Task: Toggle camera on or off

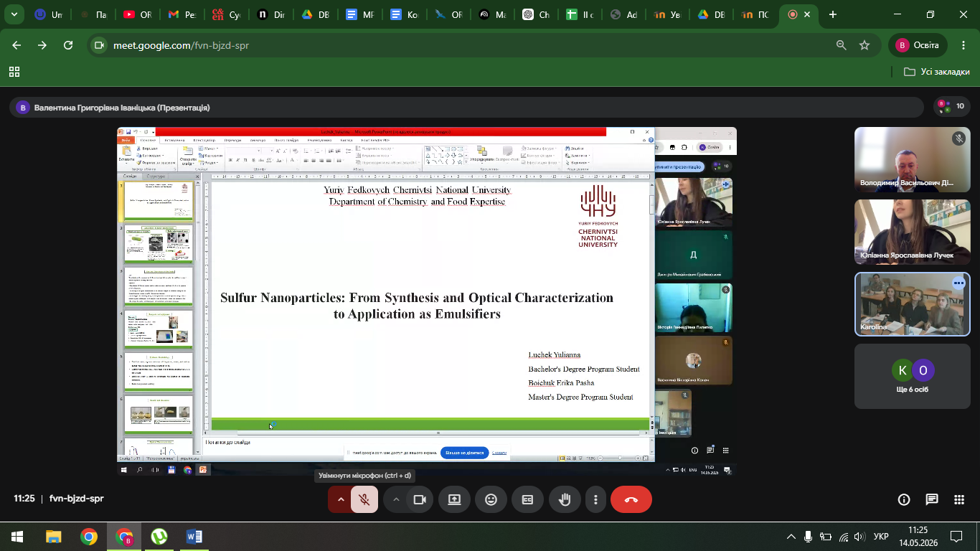Action: coord(420,500)
